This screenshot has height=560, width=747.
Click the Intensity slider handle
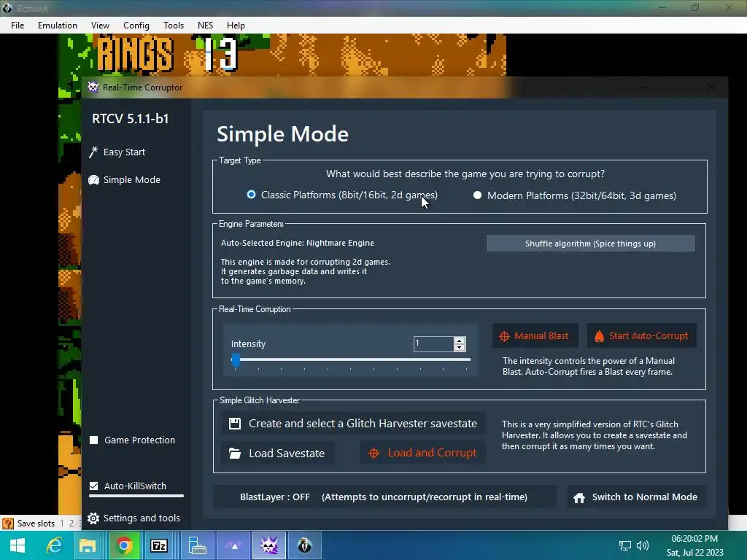[236, 360]
